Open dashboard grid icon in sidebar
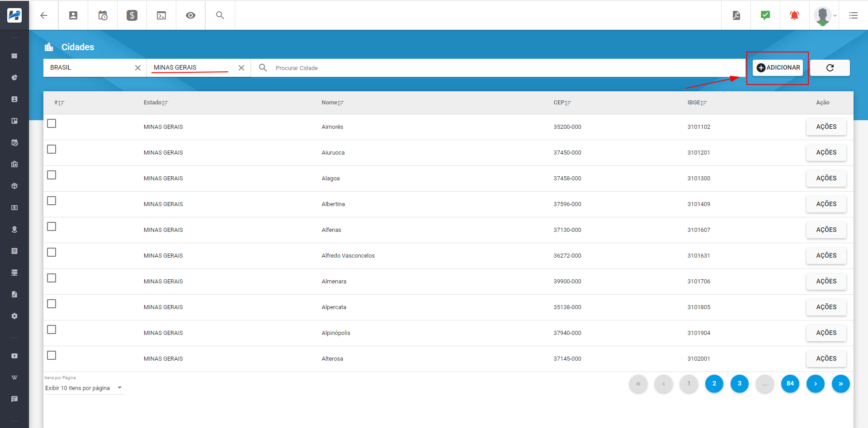This screenshot has width=868, height=428. (x=14, y=56)
